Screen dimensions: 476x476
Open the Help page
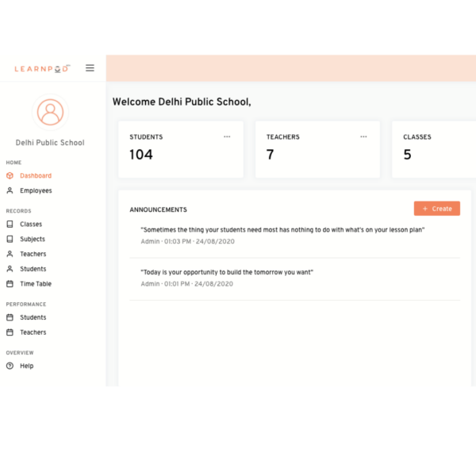27,366
